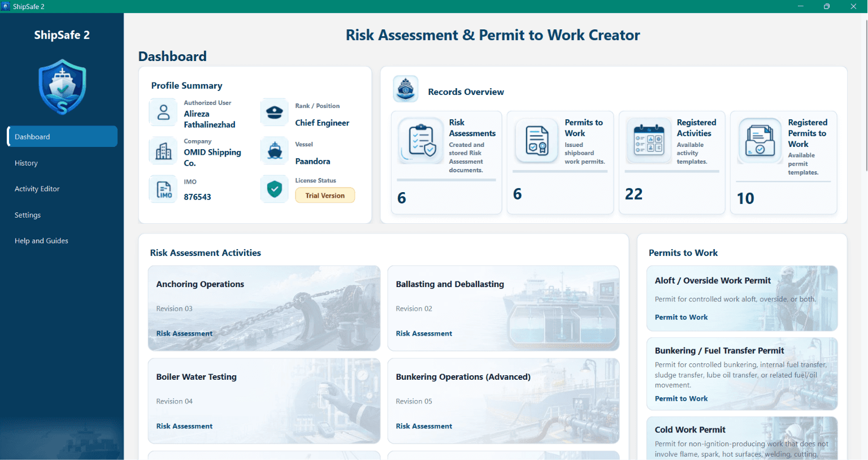Close the ShipSafe 2 window
This screenshot has width=868, height=460.
pos(853,6)
